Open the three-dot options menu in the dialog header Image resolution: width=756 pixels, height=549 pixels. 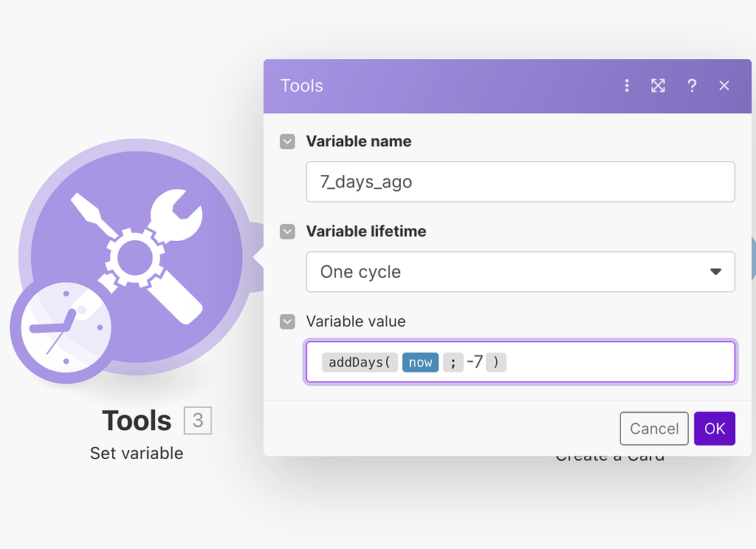627,86
